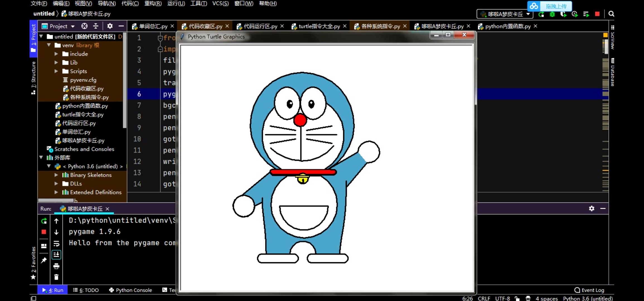Close the 单词总汇.py editor tab
The image size is (644, 301).
click(x=172, y=26)
